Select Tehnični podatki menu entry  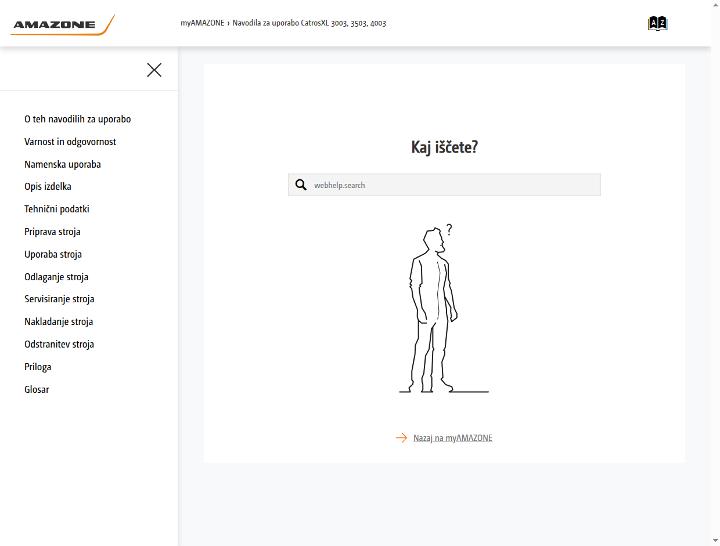(57, 209)
